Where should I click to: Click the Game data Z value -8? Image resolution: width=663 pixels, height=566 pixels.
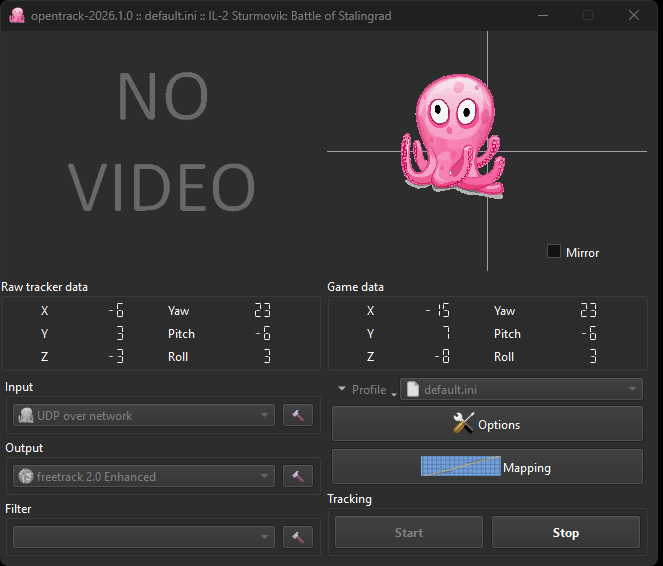[442, 356]
